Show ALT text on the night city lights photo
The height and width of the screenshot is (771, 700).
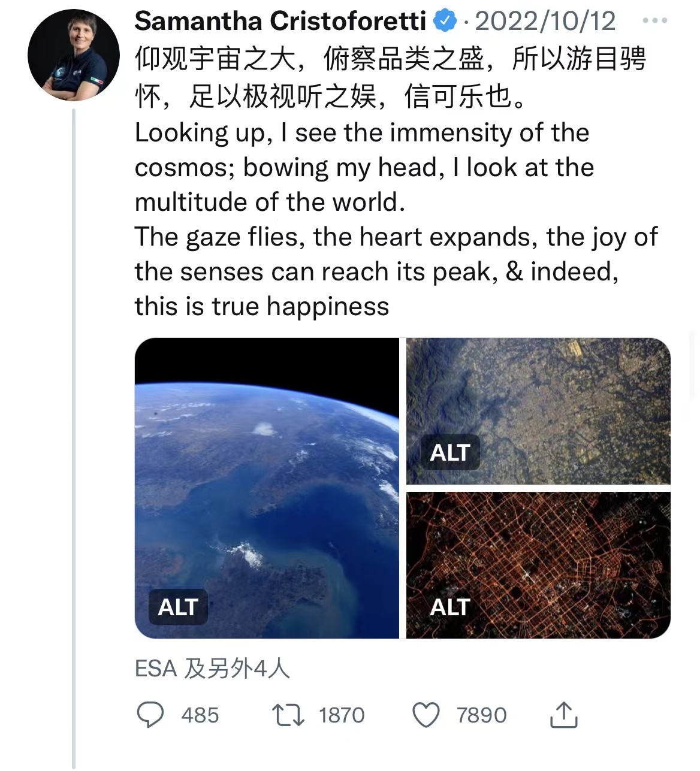click(450, 607)
